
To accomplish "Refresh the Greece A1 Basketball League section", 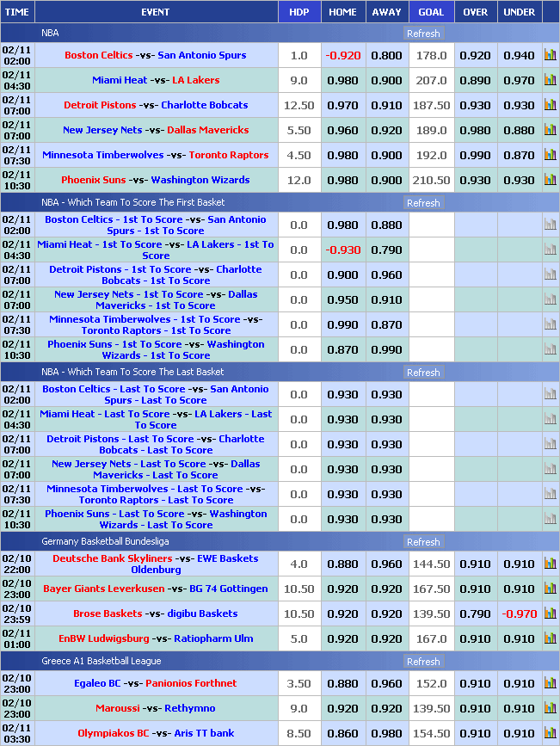I will pyautogui.click(x=423, y=662).
